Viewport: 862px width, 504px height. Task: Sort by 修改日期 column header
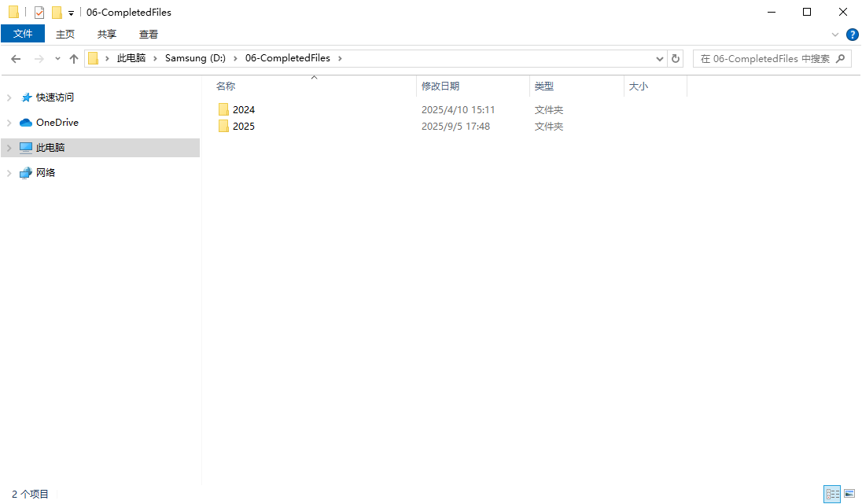pyautogui.click(x=440, y=86)
